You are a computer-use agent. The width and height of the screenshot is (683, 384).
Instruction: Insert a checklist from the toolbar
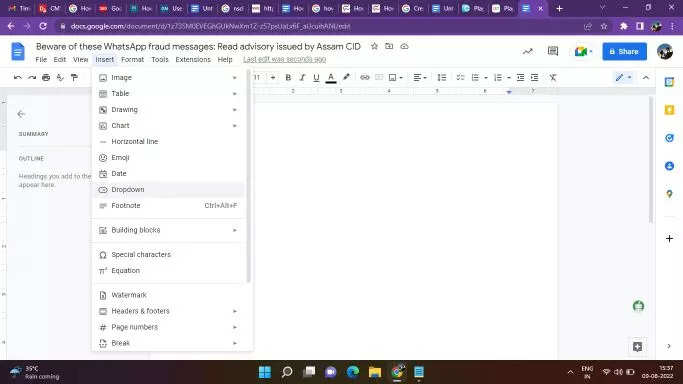(460, 77)
